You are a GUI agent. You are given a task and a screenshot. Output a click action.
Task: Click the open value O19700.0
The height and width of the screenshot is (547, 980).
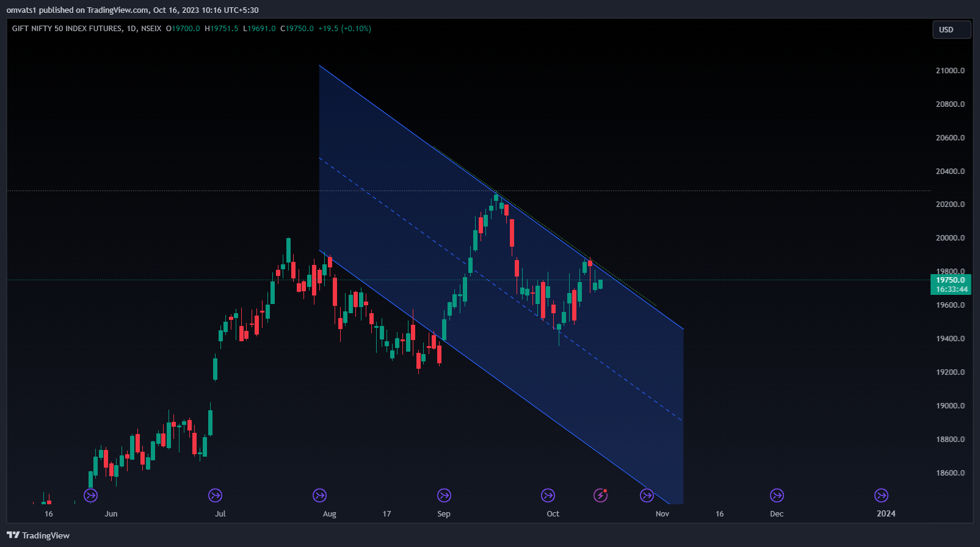(x=183, y=29)
